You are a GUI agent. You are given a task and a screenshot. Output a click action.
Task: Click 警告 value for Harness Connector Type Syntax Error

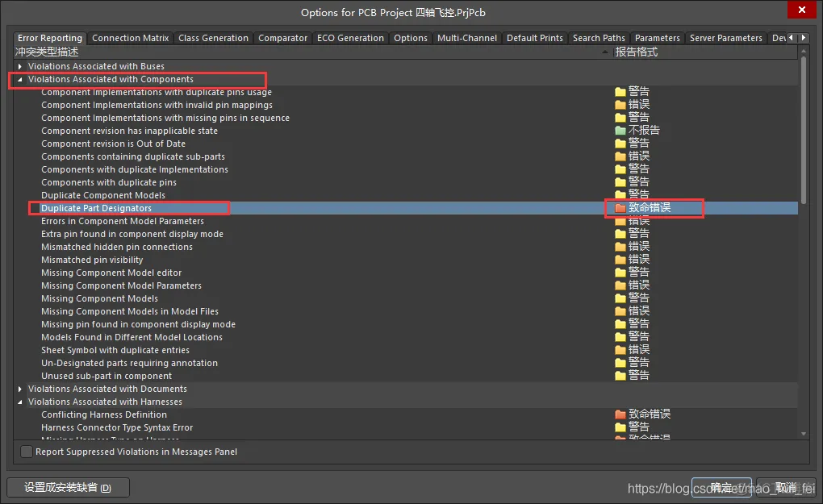639,427
